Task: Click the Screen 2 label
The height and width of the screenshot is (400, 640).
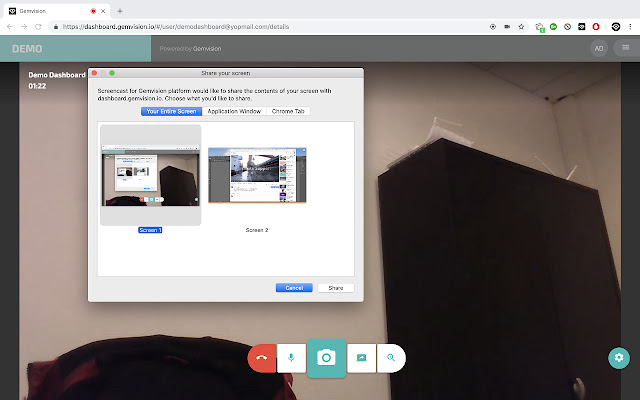Action: coord(257,230)
